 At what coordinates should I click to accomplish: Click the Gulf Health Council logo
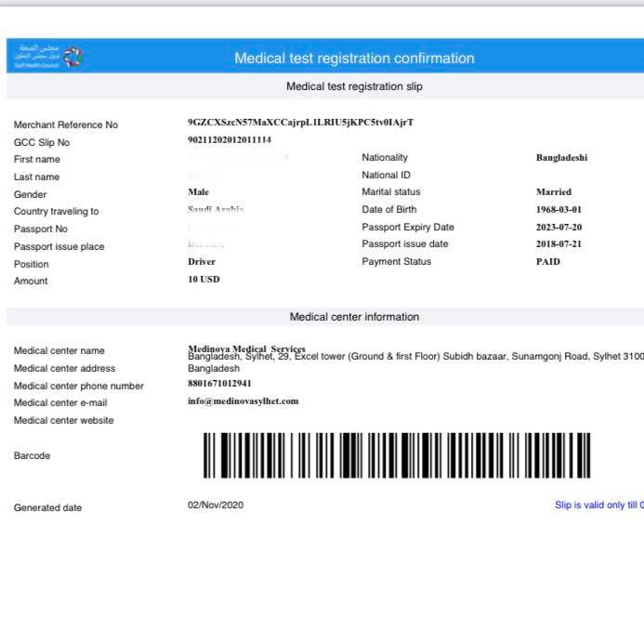[x=49, y=57]
